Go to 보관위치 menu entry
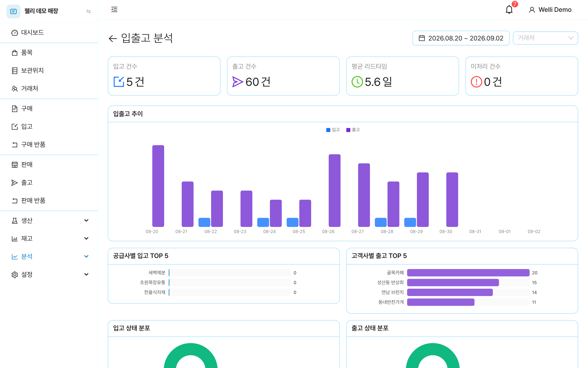The height and width of the screenshot is (368, 588). [x=49, y=71]
